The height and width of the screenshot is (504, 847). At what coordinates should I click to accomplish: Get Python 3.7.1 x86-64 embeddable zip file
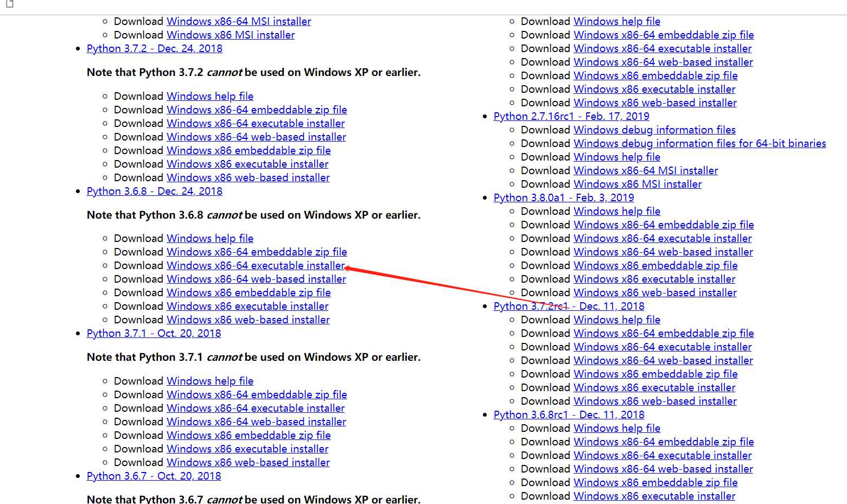257,394
